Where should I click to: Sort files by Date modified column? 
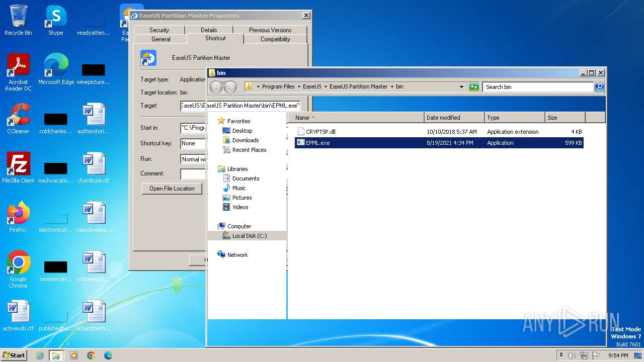454,118
